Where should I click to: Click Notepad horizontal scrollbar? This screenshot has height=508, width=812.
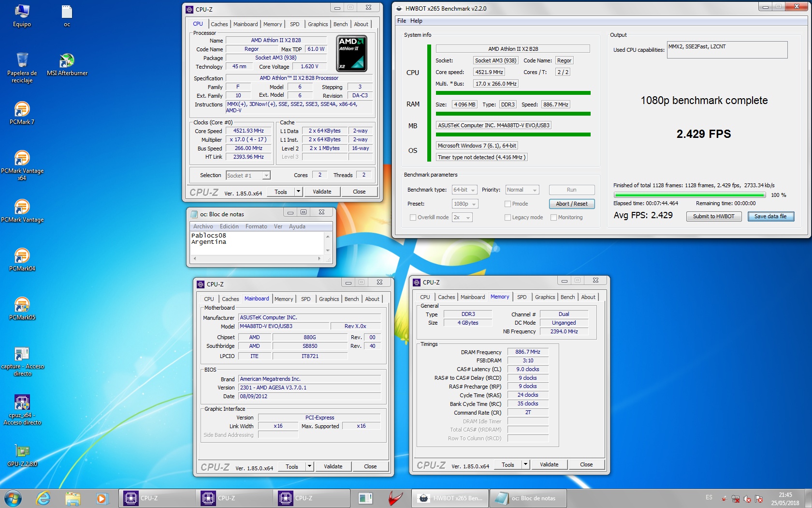[x=257, y=259]
